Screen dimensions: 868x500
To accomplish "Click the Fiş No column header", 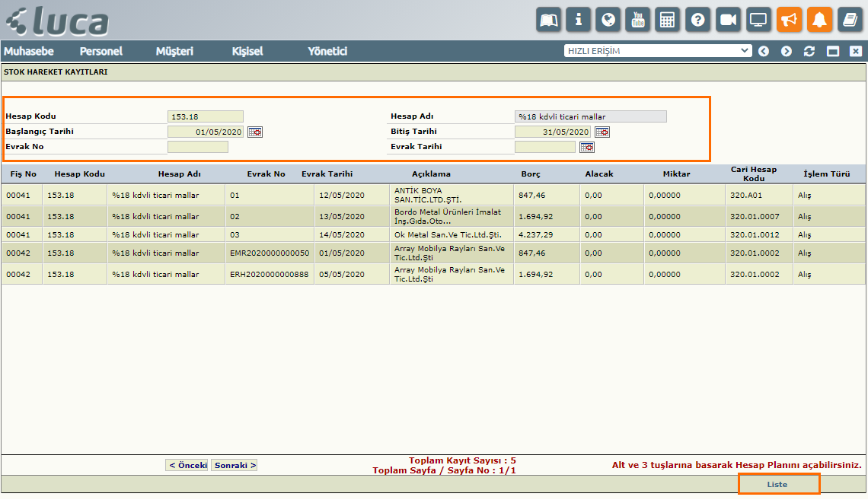I will [x=24, y=174].
